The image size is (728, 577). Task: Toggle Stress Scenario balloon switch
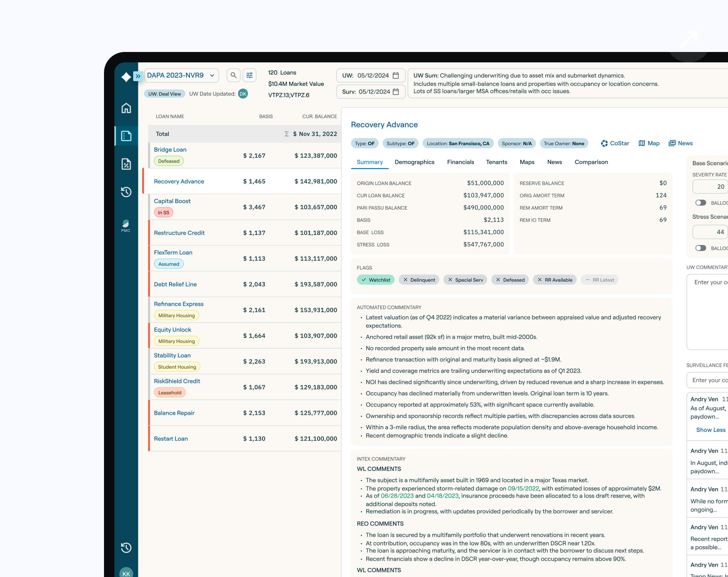[701, 248]
